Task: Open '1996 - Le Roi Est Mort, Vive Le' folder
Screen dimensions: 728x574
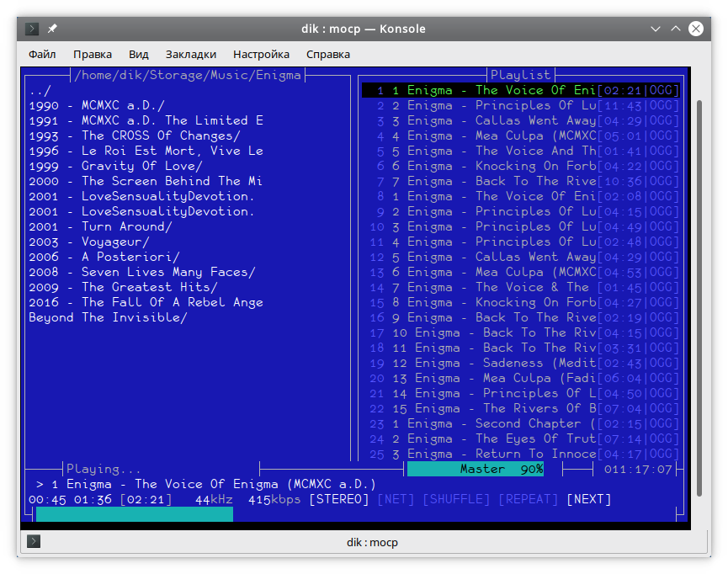Action: 146,151
